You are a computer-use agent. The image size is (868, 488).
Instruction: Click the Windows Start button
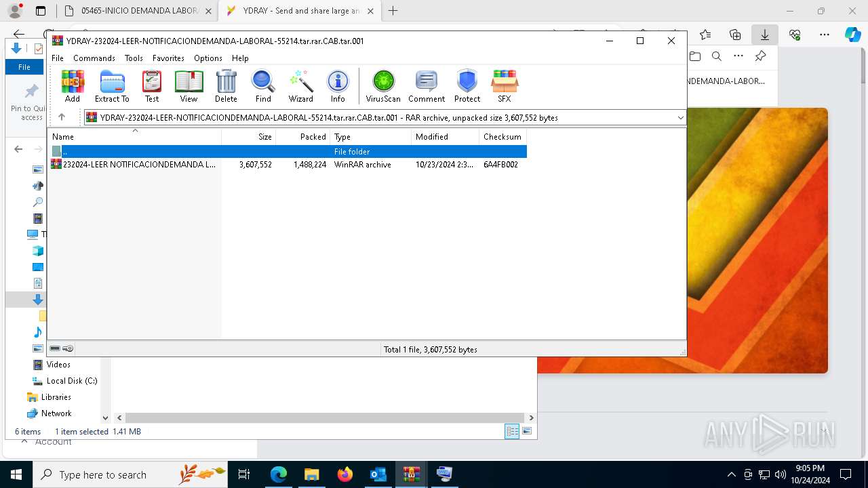[16, 474]
